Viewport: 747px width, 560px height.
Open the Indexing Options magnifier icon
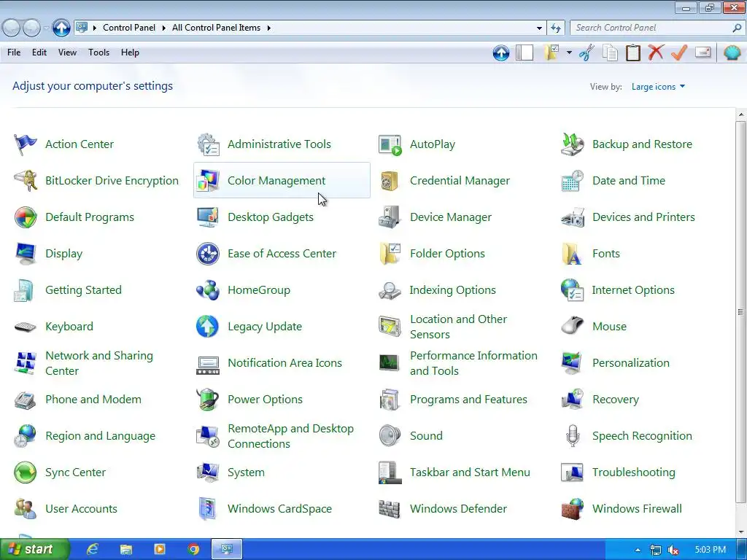coord(390,290)
